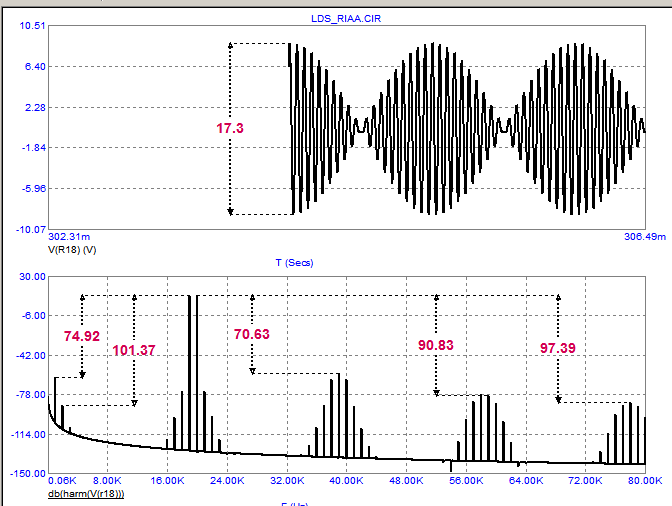The width and height of the screenshot is (672, 506).
Task: Select the 90.83 measurement tag
Action: coord(435,345)
